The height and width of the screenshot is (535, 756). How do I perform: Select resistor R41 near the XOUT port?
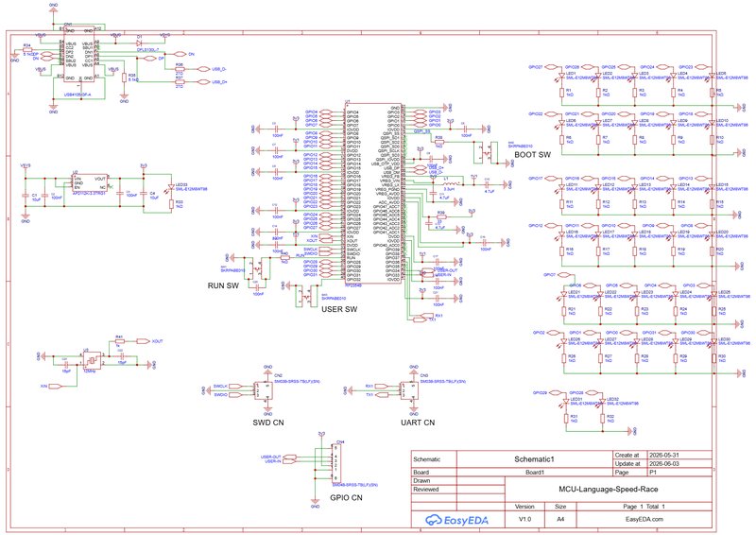119,341
